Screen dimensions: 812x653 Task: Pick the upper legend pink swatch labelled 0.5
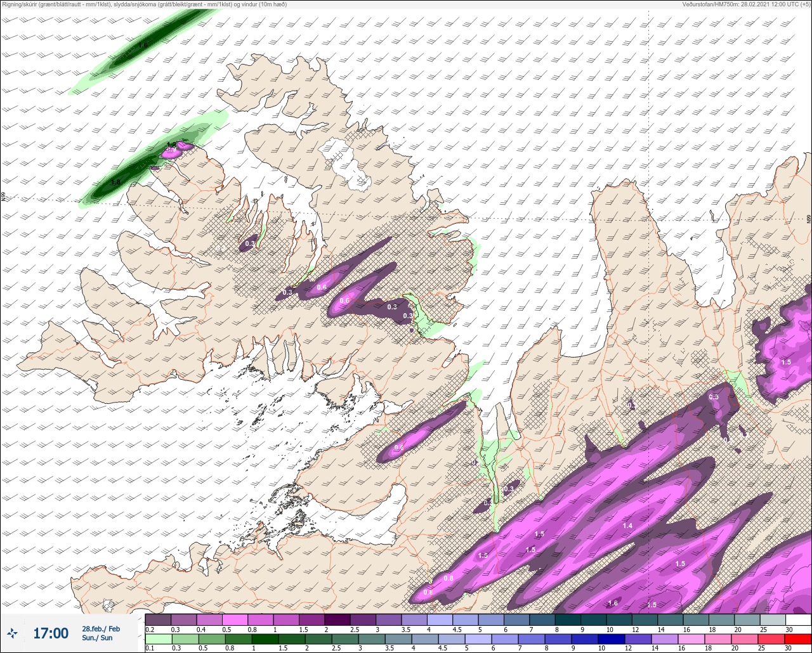pyautogui.click(x=235, y=619)
